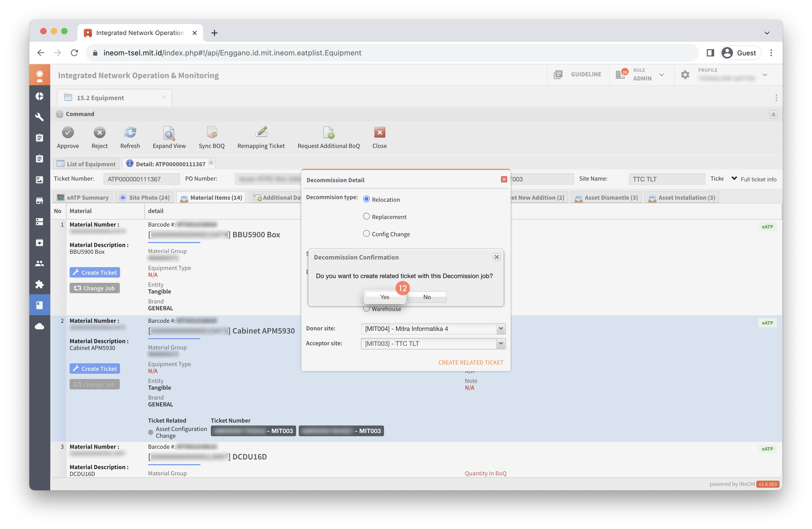Open the Site Photo (24) tab
Screen dimensions: 812x529
(x=145, y=198)
